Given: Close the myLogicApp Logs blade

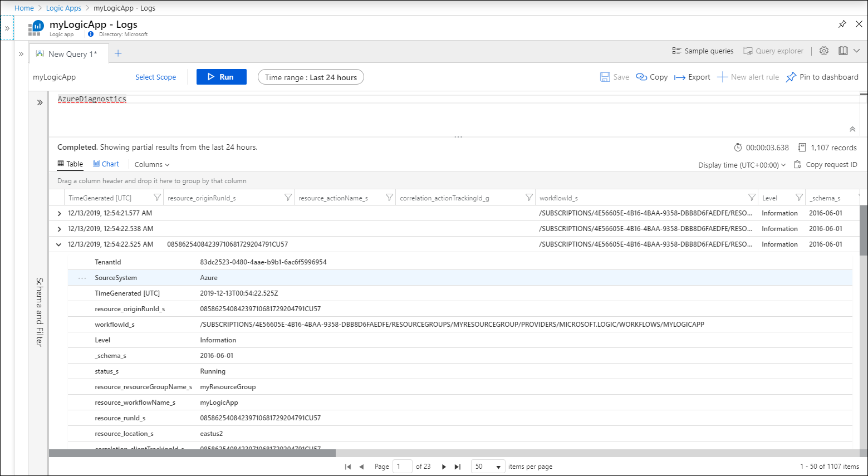Looking at the screenshot, I should click(859, 24).
